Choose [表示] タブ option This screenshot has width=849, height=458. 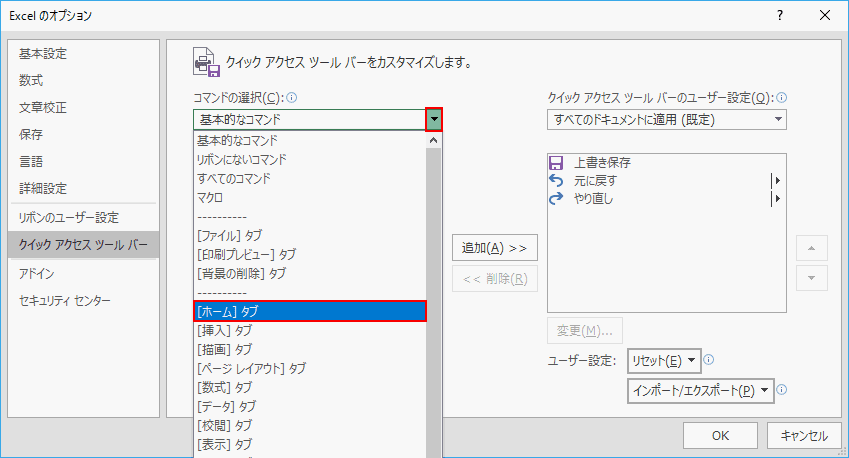tap(310, 444)
